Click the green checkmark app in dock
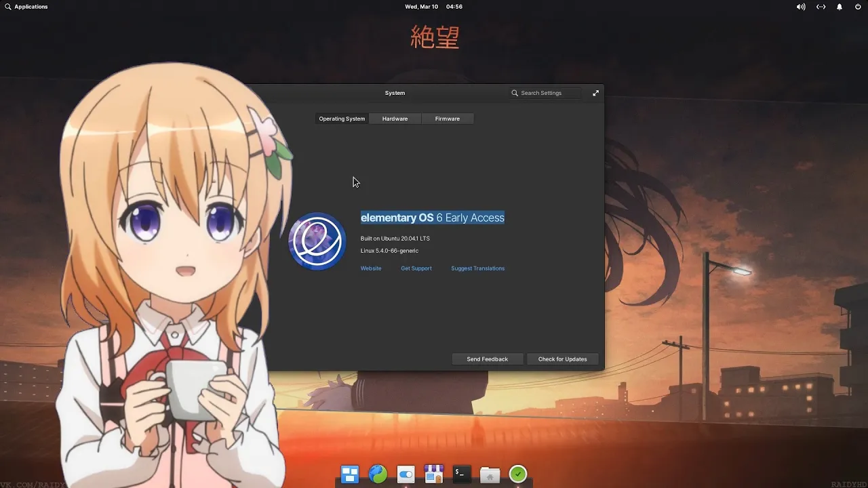 coord(518,474)
